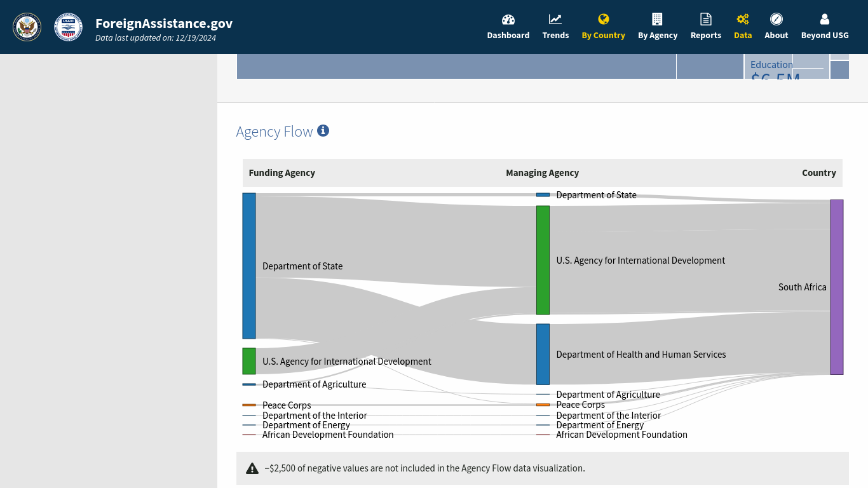Click the Department of State seal logo
Screen dimensions: 868x488
pyautogui.click(x=27, y=27)
